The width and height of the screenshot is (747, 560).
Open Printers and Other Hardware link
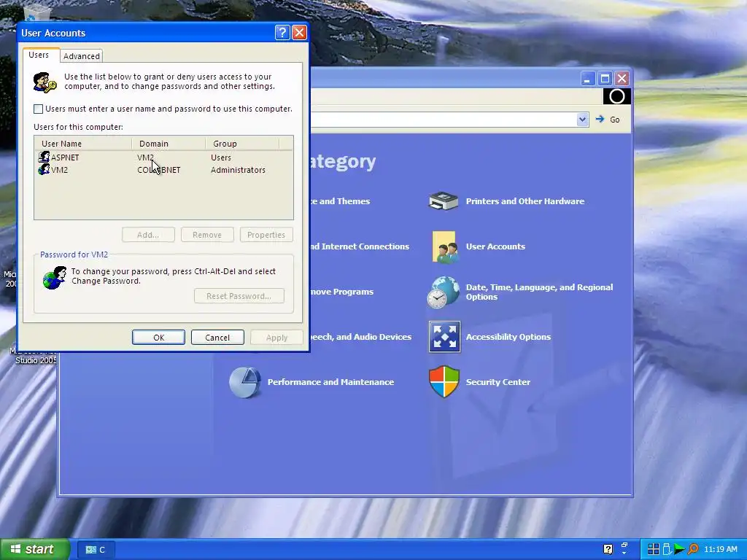[x=525, y=201]
